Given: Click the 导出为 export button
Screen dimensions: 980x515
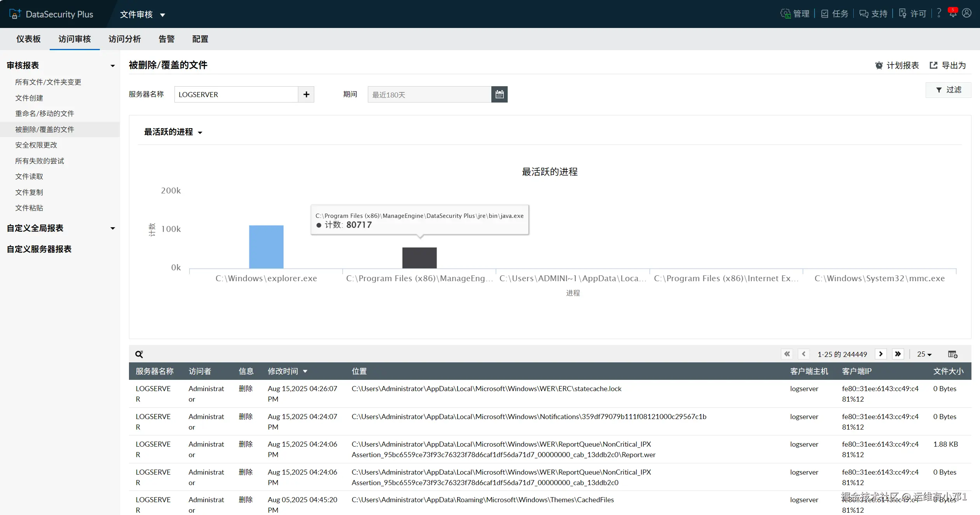Looking at the screenshot, I should pyautogui.click(x=948, y=65).
